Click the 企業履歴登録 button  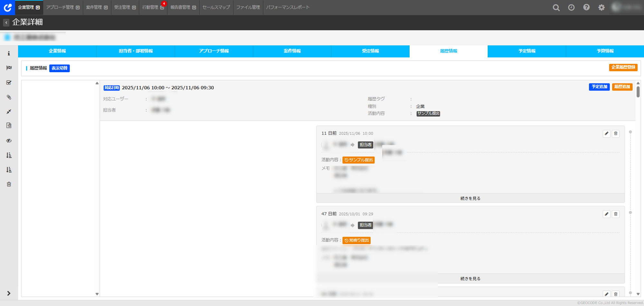(623, 67)
